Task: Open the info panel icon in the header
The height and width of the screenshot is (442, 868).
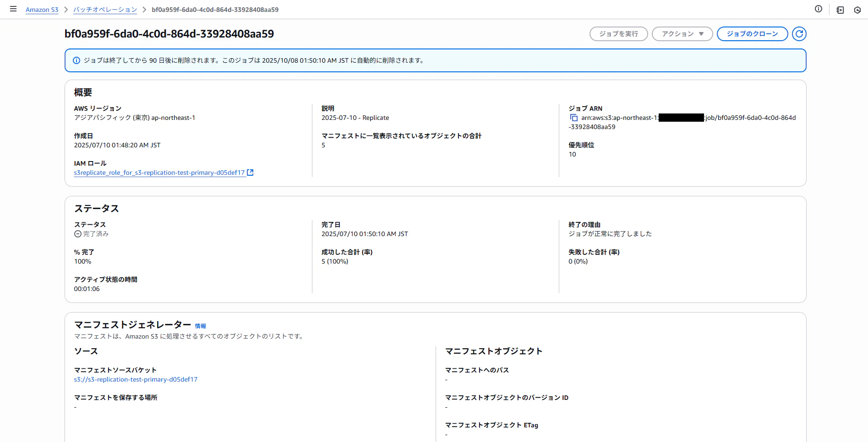Action: 819,9
